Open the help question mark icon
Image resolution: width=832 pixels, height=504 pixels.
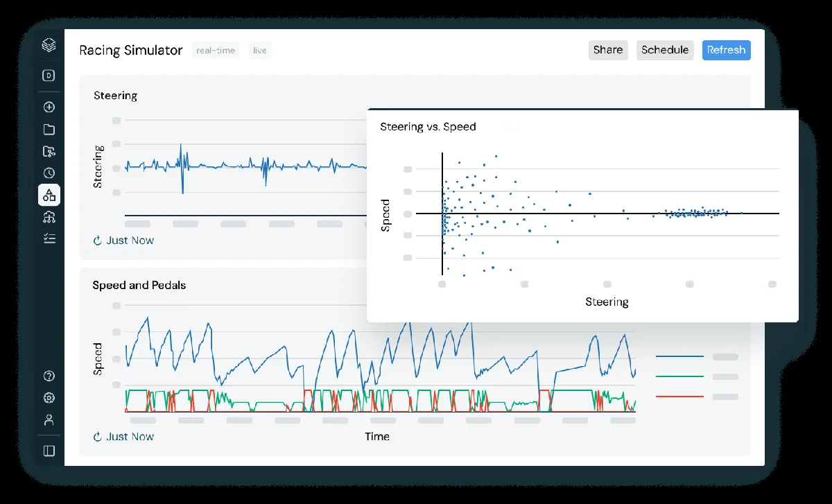click(49, 376)
